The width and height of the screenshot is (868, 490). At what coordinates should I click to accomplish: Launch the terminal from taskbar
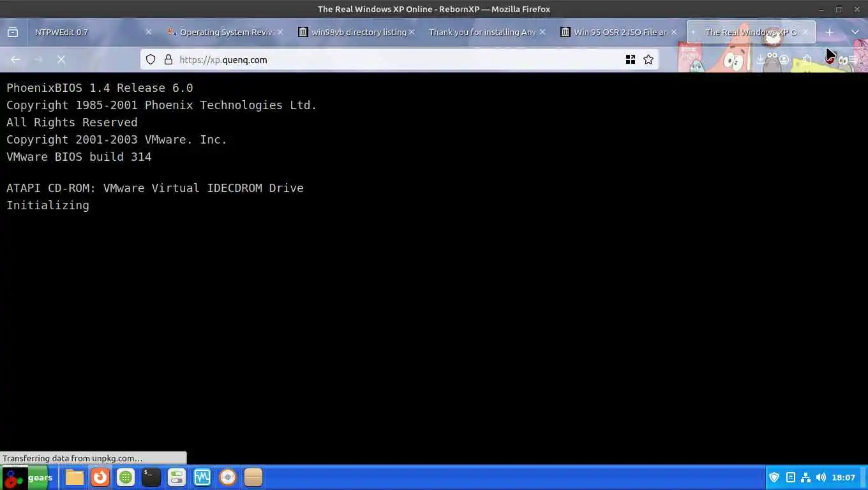[151, 477]
